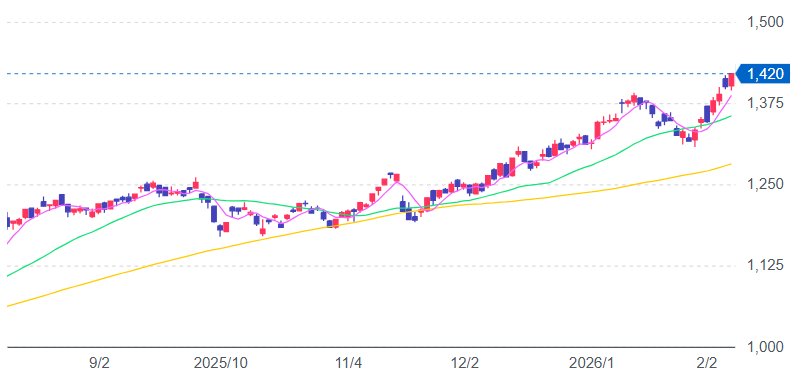Click the 1,375 price axis label
The image size is (809, 379).
tap(765, 103)
